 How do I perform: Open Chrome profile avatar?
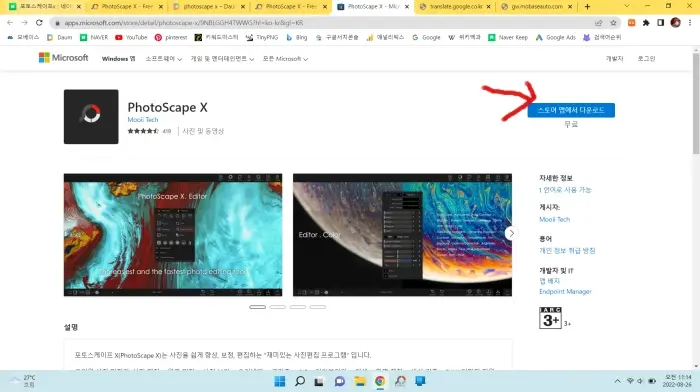click(x=675, y=23)
